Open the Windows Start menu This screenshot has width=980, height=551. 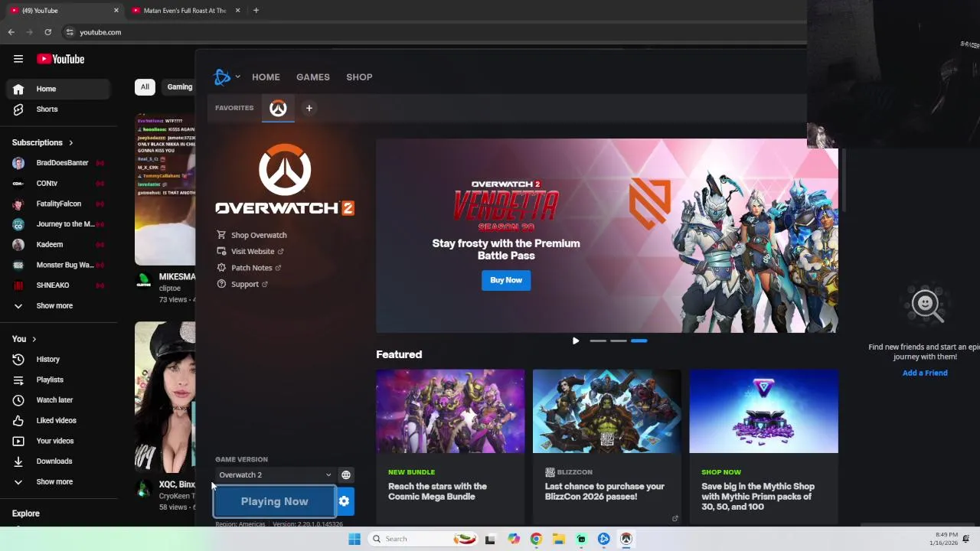[x=354, y=539]
